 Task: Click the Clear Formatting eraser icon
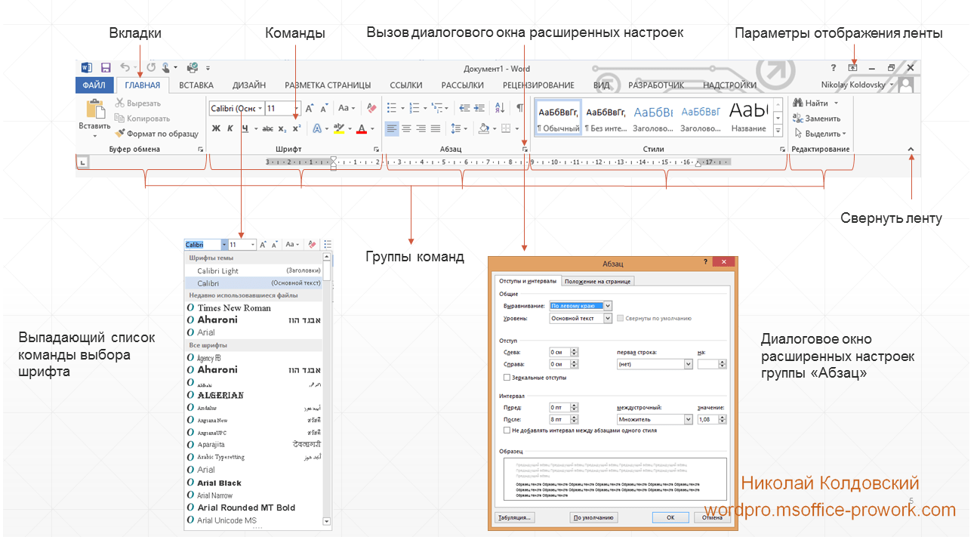click(371, 109)
